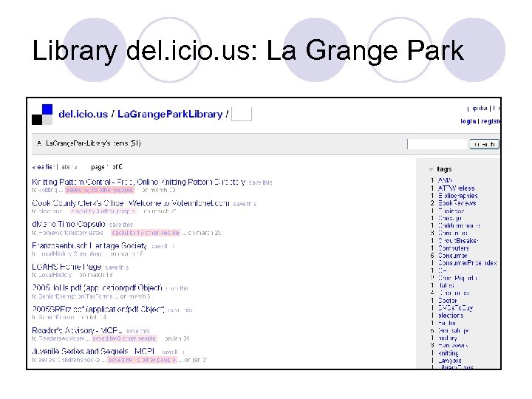
Task: Select Doctor tag in sidebar
Action: pyautogui.click(x=448, y=301)
